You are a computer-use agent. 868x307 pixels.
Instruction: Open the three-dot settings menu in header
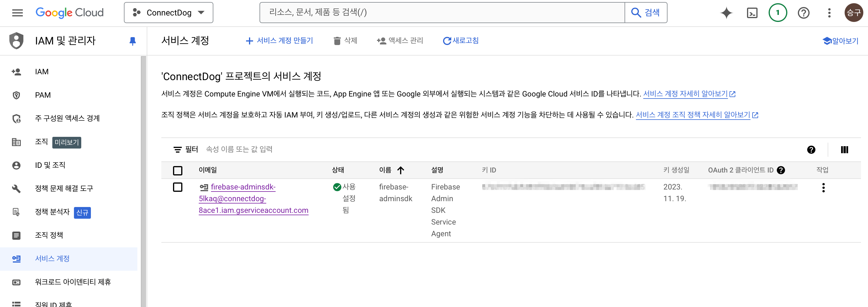[829, 13]
